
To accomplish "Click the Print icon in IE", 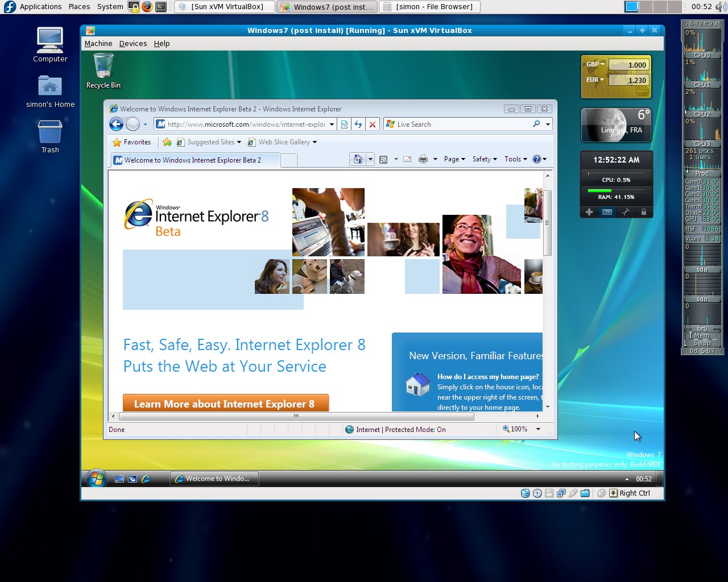I will point(423,160).
